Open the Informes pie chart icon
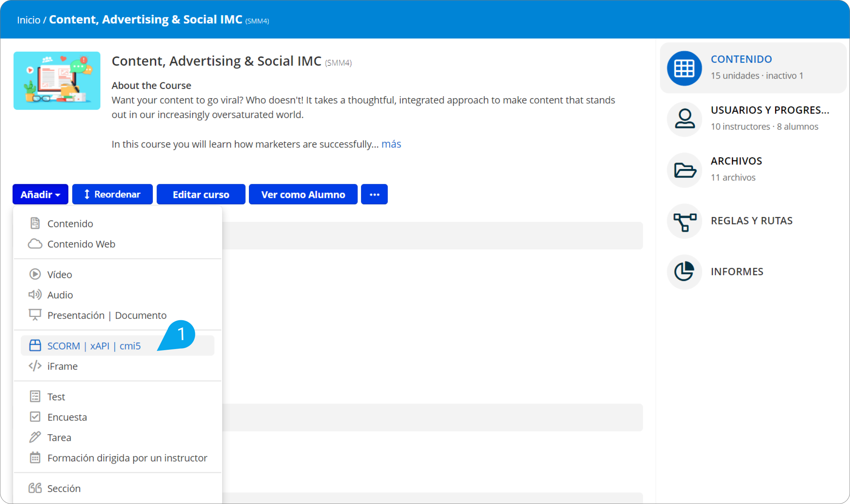This screenshot has height=504, width=850. click(684, 272)
